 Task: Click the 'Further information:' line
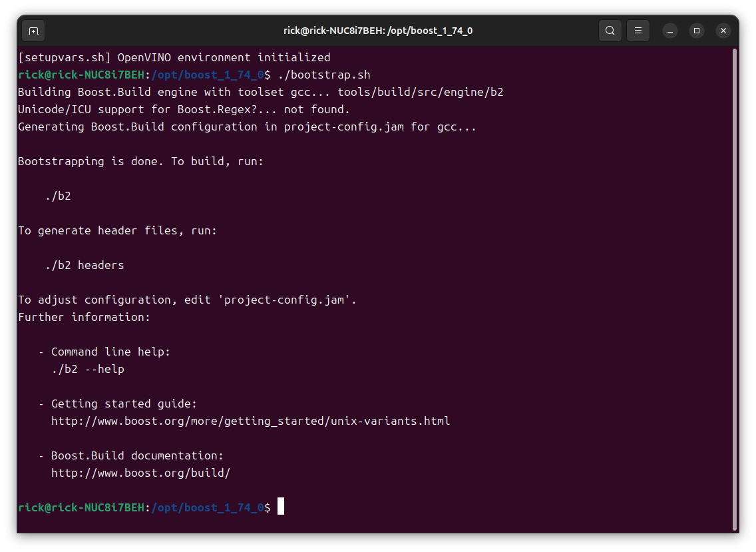(x=84, y=318)
